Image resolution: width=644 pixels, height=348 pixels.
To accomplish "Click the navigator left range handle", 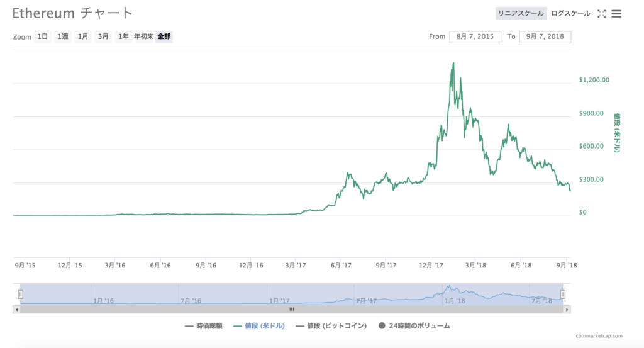I will click(21, 294).
